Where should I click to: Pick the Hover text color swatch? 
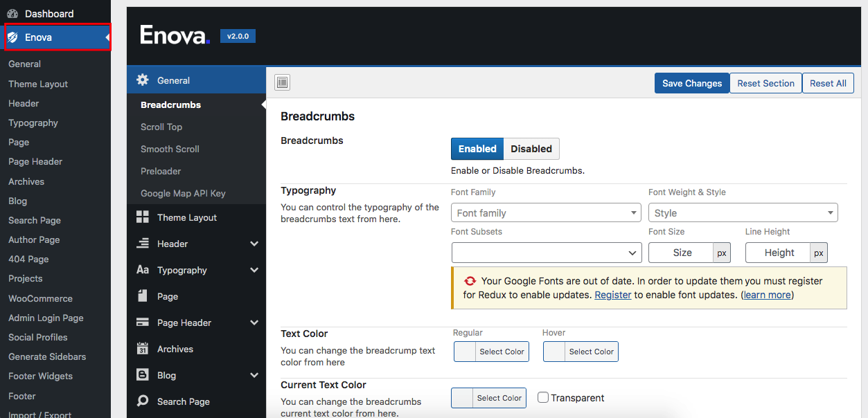581,352
